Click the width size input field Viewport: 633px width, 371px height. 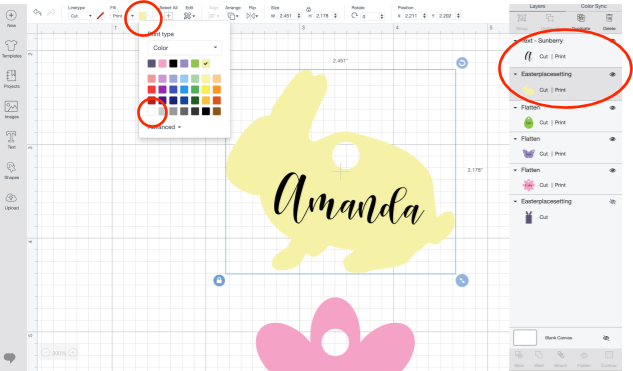289,16
